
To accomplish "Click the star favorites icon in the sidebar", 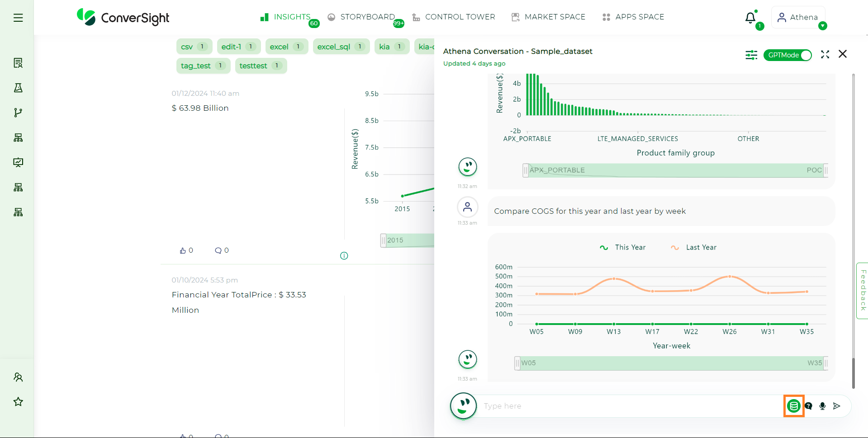I will coord(18,401).
